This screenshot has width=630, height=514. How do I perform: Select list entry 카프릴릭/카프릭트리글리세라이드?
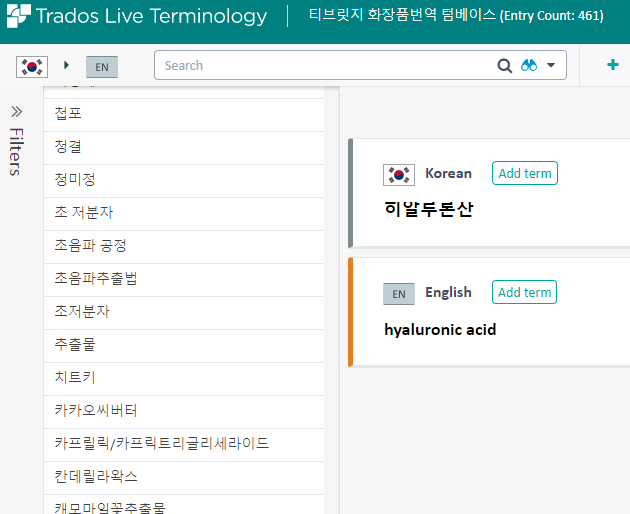pos(184,444)
